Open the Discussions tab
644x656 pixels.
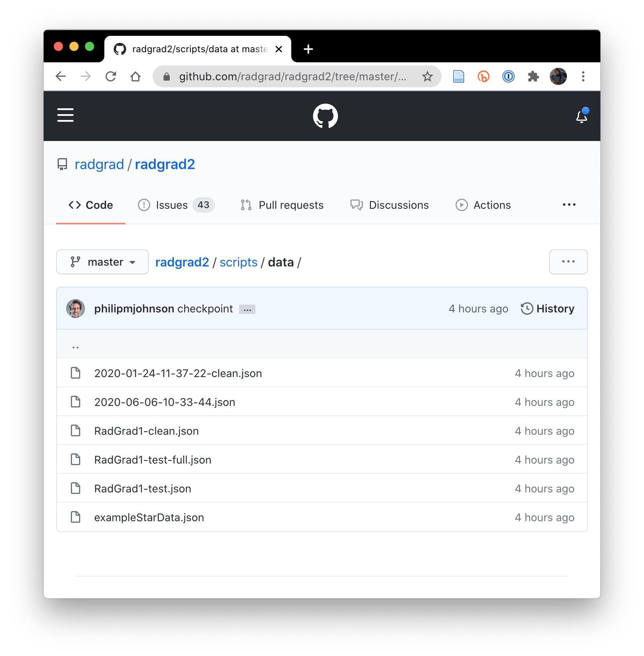click(389, 205)
